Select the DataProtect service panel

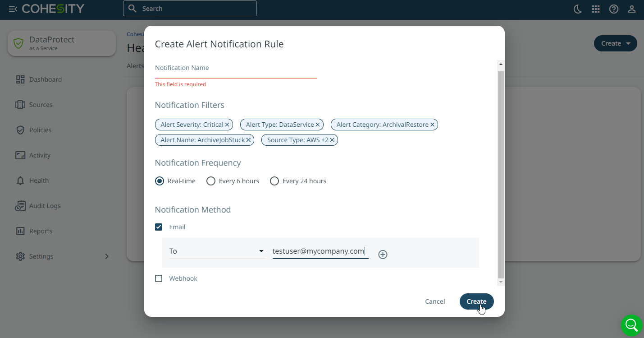[61, 43]
